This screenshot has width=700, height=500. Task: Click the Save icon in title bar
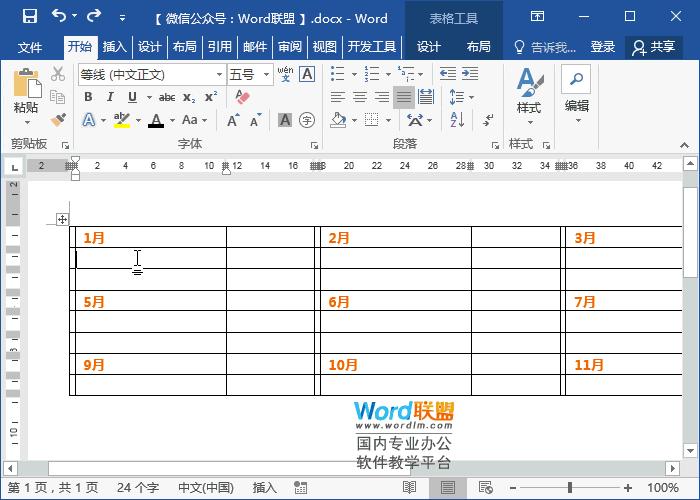click(x=29, y=17)
